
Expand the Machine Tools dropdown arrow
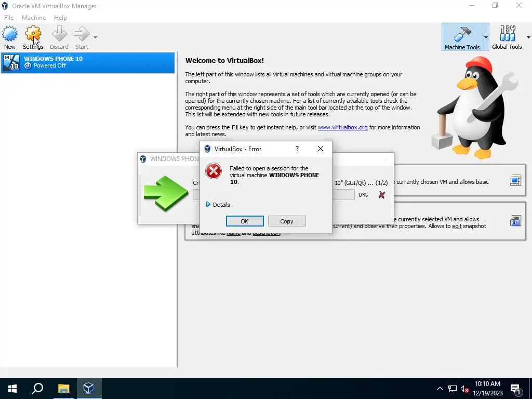point(486,37)
